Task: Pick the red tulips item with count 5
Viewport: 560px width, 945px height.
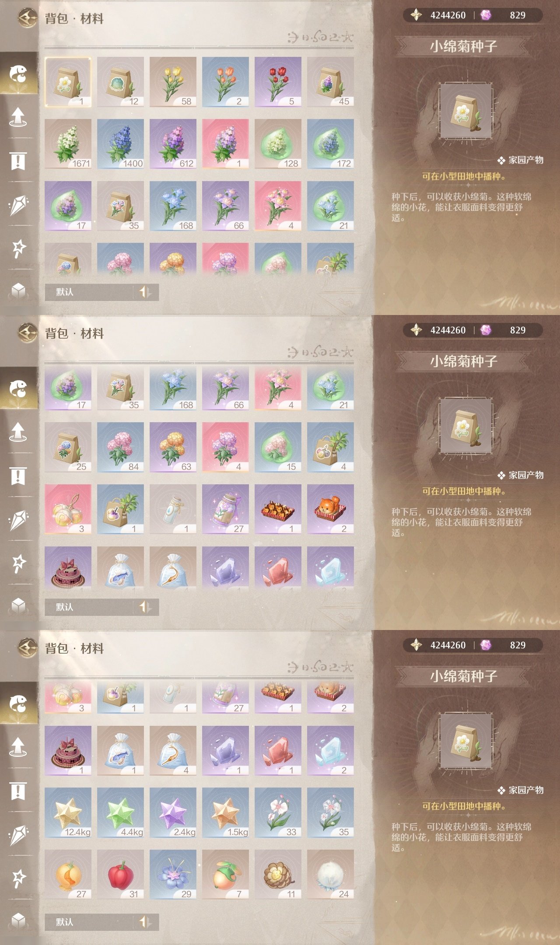Action: coord(278,82)
